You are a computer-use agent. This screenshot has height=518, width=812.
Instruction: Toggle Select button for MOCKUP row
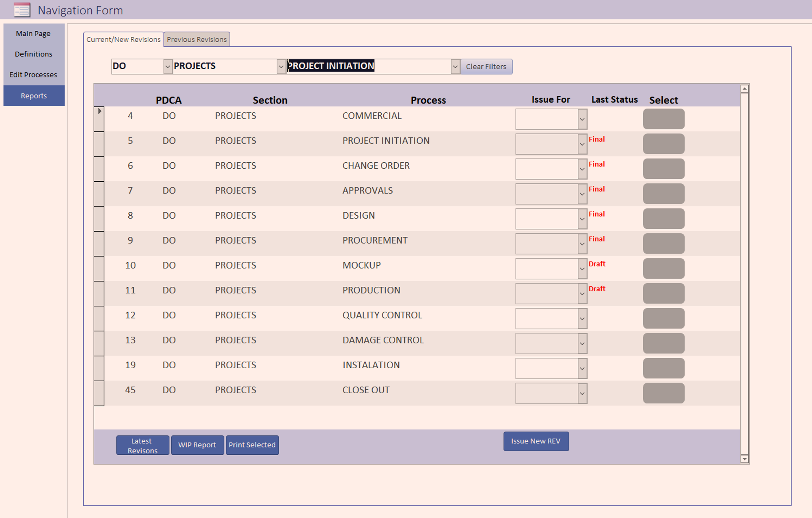(x=663, y=269)
